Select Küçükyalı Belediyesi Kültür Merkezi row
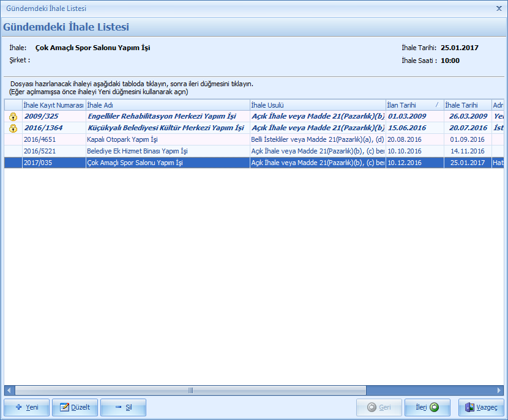This screenshot has height=420, width=508. [166, 128]
